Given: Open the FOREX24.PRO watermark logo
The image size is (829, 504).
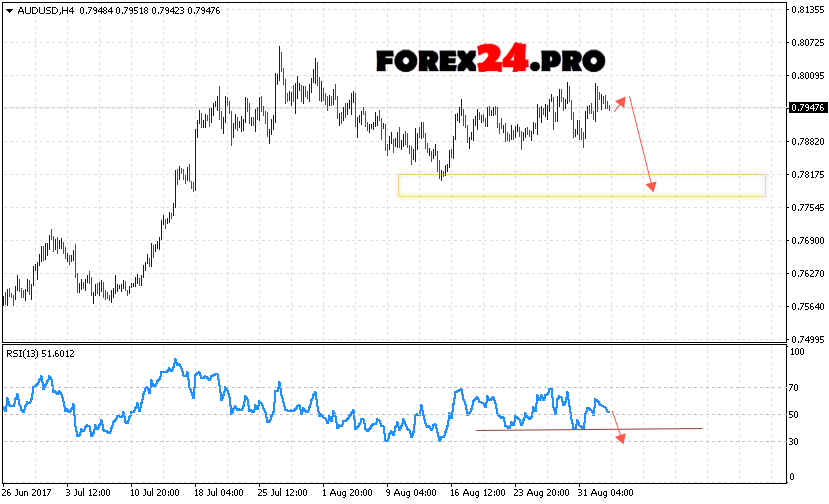Looking at the screenshot, I should (491, 60).
